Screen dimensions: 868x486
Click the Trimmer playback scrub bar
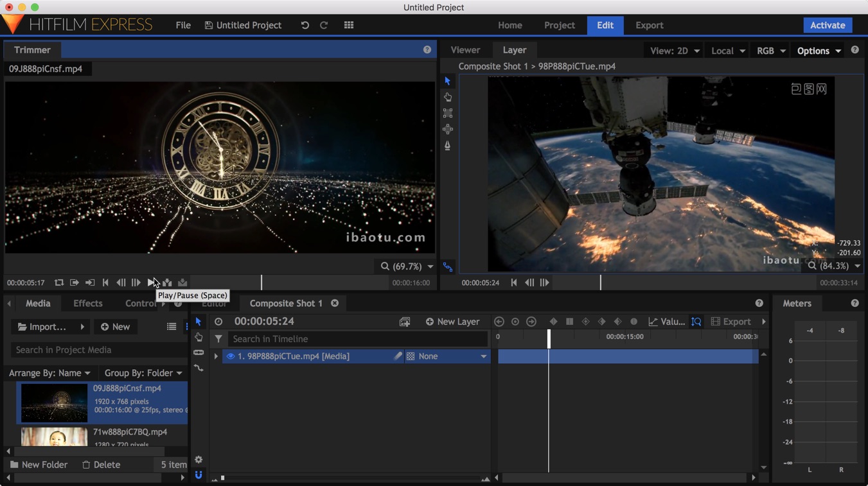pyautogui.click(x=290, y=282)
